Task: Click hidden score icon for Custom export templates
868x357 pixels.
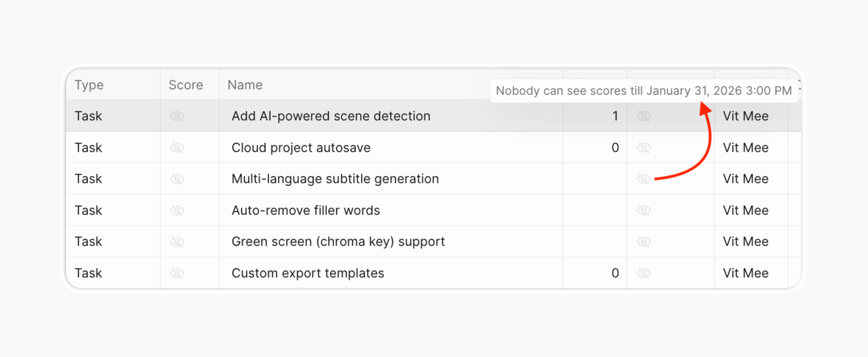Action: pyautogui.click(x=177, y=273)
